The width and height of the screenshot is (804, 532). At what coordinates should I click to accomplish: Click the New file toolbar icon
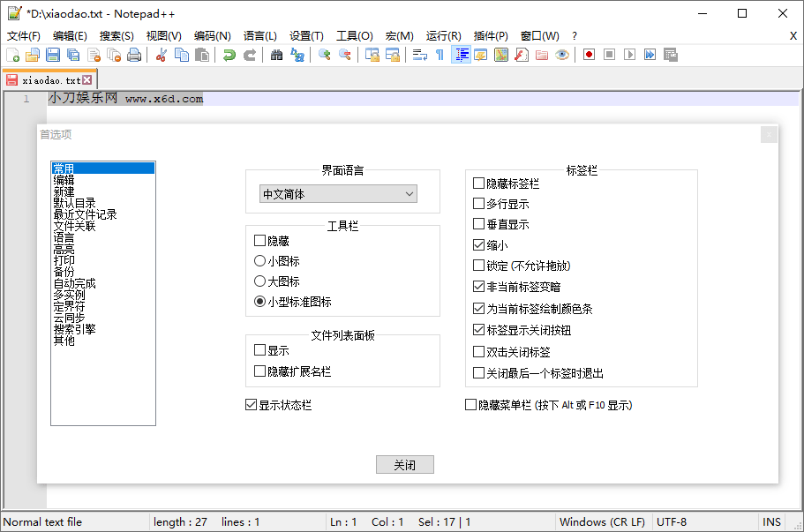point(12,55)
